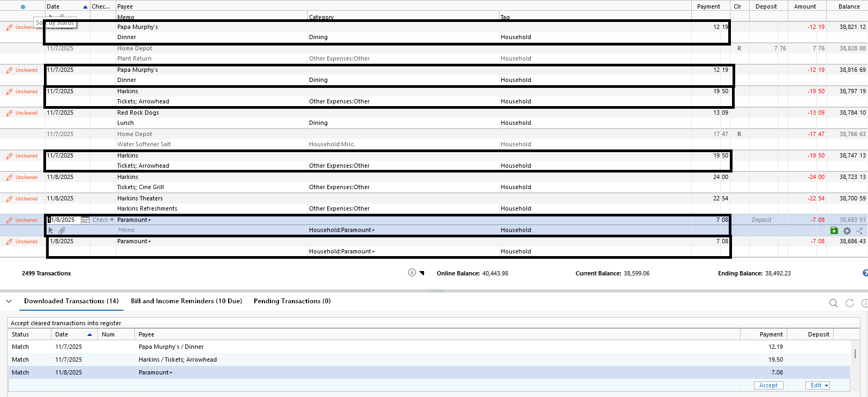Screen dimensions: 868x397
Task: Click the search magnifier in downloaded panel
Action: (x=833, y=303)
